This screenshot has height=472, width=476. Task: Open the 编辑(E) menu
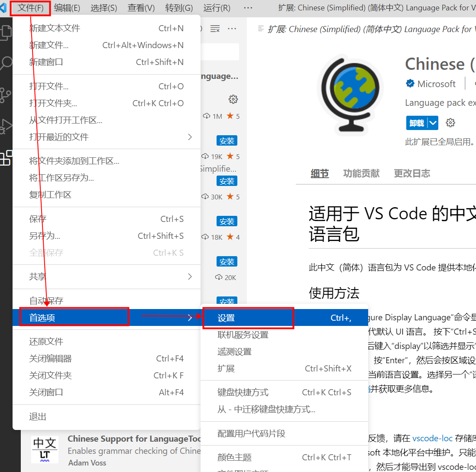pyautogui.click(x=67, y=8)
